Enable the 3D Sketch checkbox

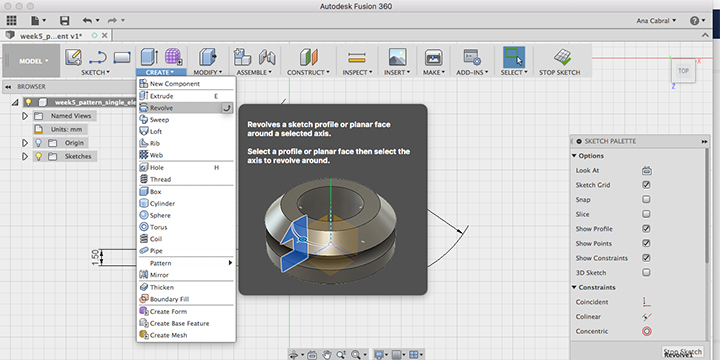pyautogui.click(x=647, y=273)
